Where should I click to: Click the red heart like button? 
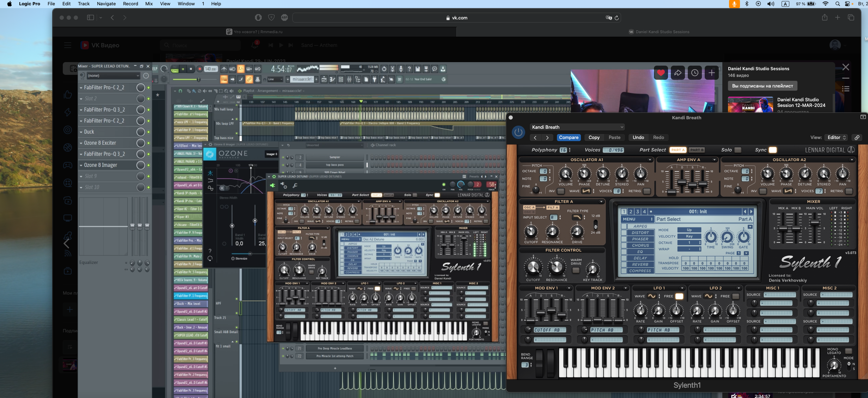(661, 73)
